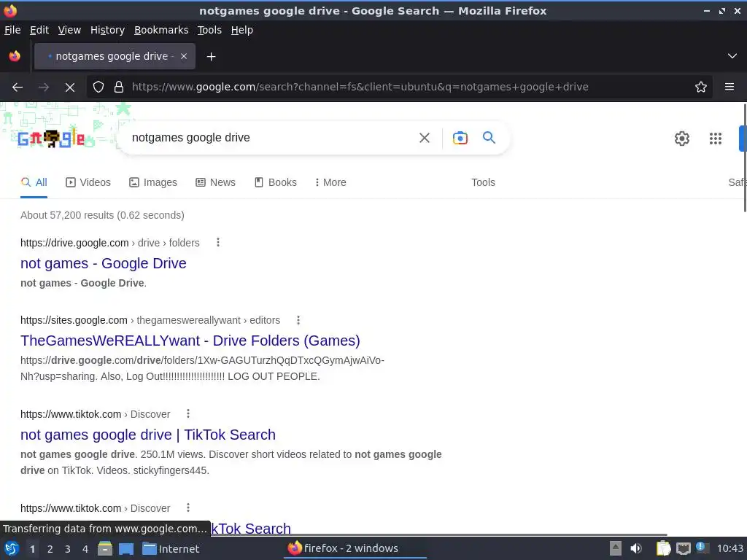This screenshot has width=747, height=560.
Task: Open the Help menu
Action: (242, 30)
